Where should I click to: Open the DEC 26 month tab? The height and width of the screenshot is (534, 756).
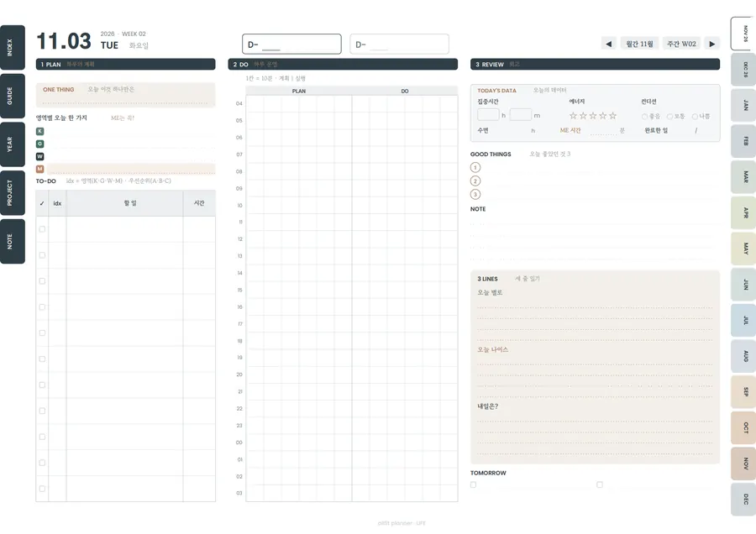pos(744,70)
